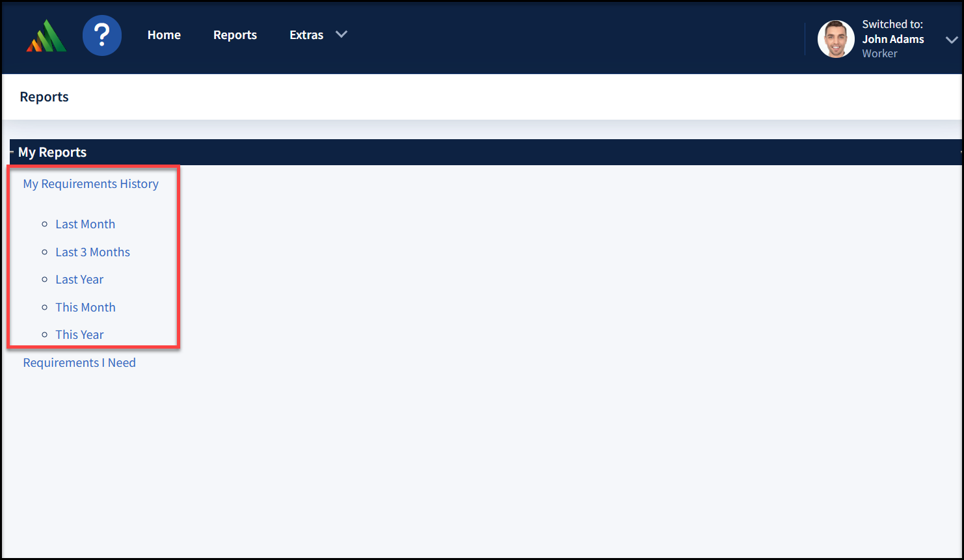Click the Worker role label
This screenshot has height=560, width=964.
tap(879, 53)
